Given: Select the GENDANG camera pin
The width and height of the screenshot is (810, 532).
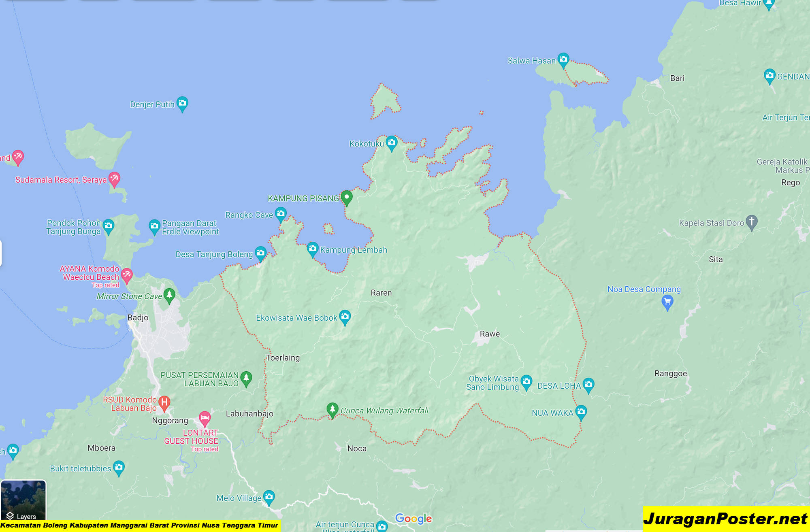Looking at the screenshot, I should coord(769,76).
